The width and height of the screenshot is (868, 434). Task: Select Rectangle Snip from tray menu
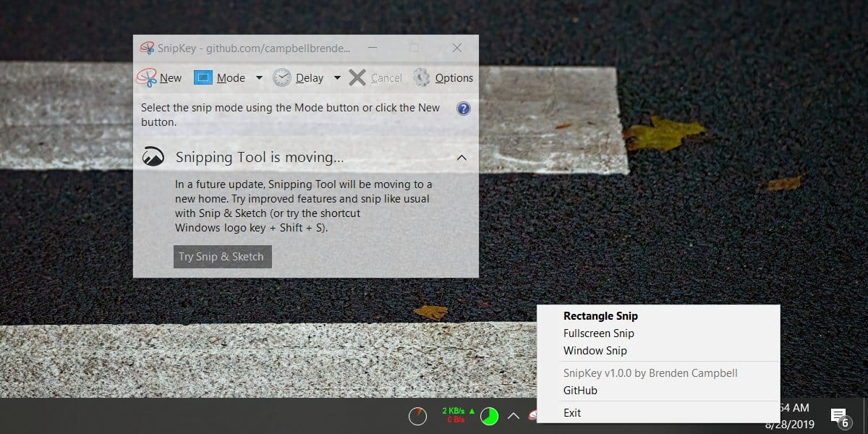(x=600, y=316)
